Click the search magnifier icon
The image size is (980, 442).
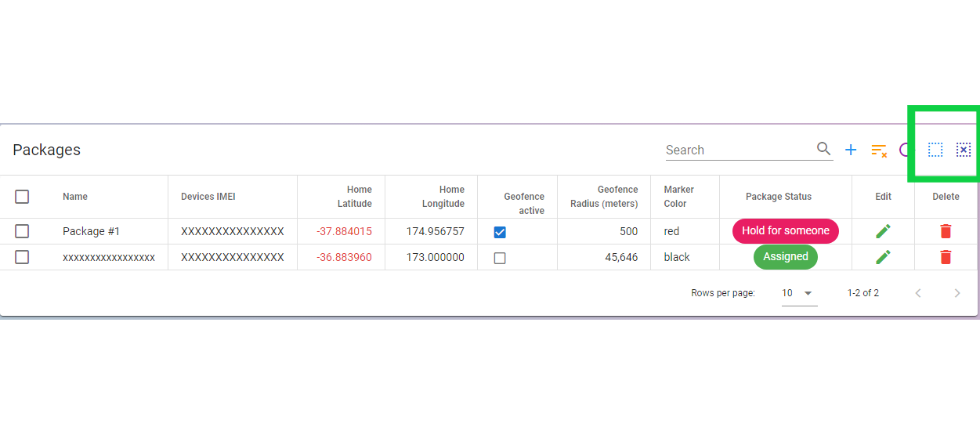point(823,149)
